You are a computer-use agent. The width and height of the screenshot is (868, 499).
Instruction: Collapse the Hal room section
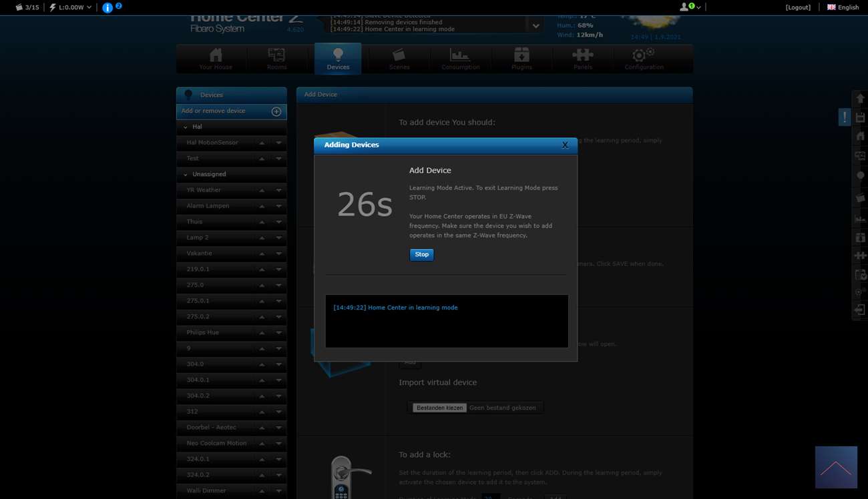(186, 127)
